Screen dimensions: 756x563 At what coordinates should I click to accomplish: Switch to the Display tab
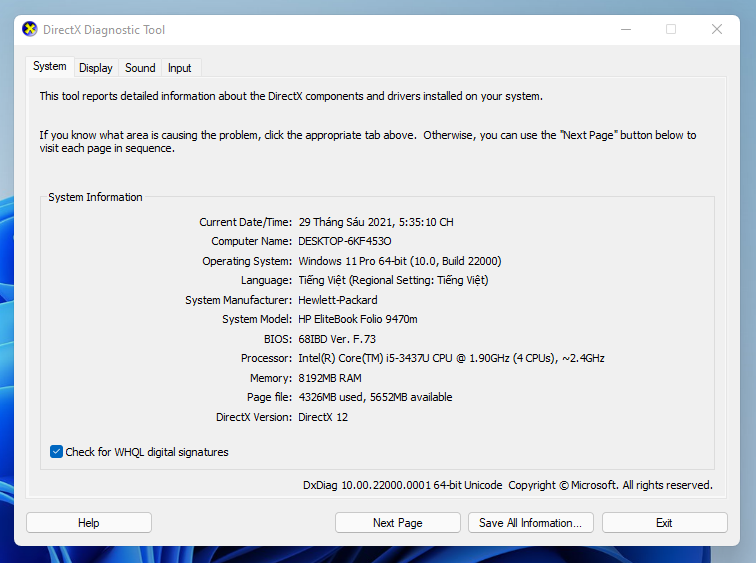[x=95, y=68]
